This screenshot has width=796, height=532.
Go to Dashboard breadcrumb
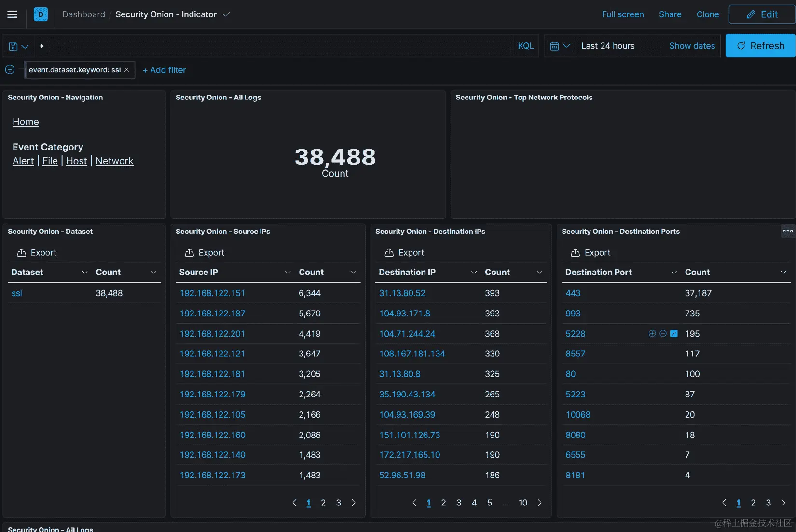click(x=83, y=14)
